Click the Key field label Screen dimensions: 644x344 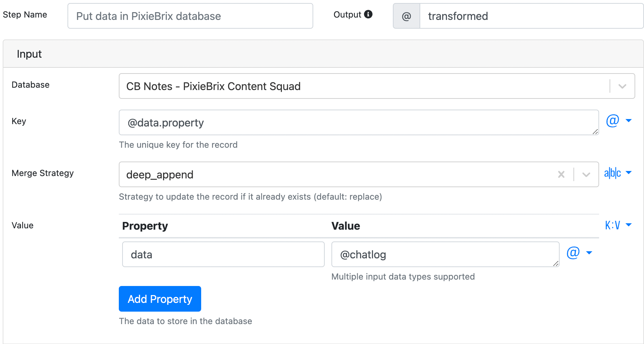[x=19, y=121]
